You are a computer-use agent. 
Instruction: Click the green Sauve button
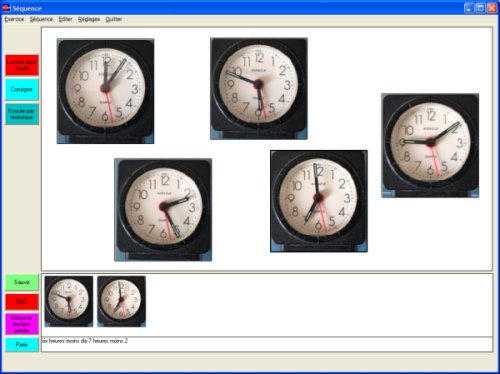[x=22, y=282]
